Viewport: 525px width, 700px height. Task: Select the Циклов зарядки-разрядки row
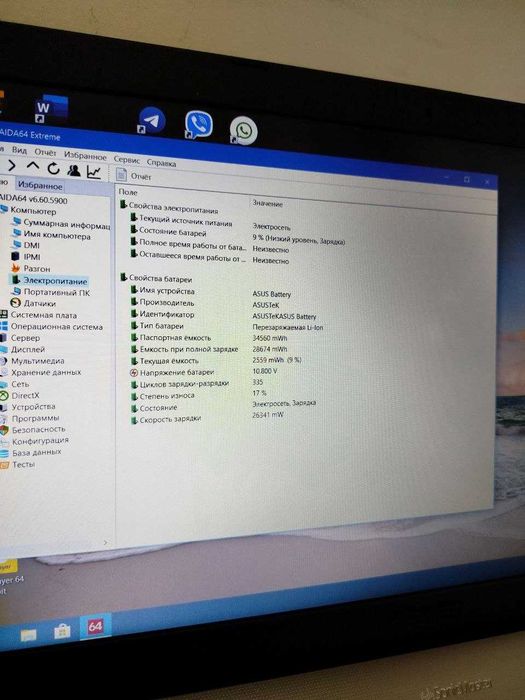[197, 383]
